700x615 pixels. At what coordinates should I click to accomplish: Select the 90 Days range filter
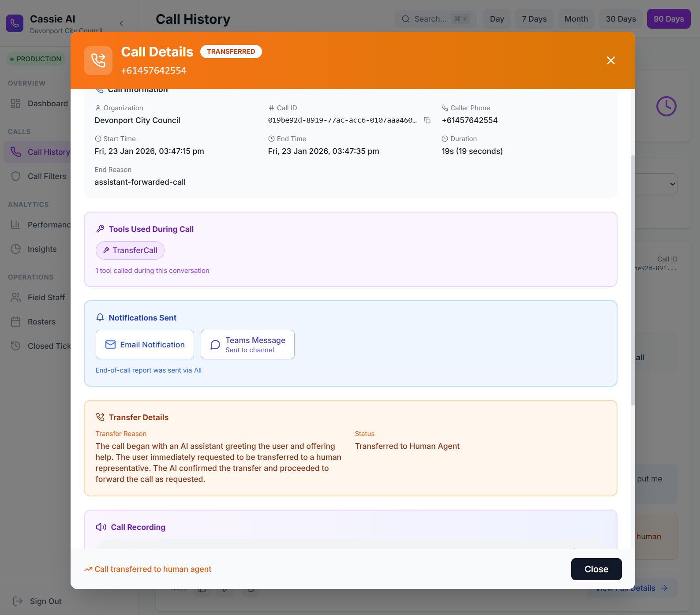pos(669,19)
